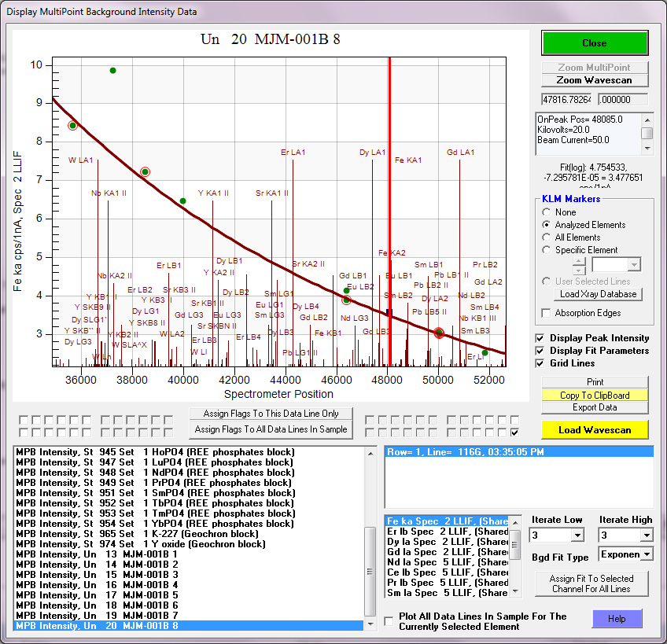Select the None KLM markers option
This screenshot has height=644, width=667.
(x=547, y=212)
